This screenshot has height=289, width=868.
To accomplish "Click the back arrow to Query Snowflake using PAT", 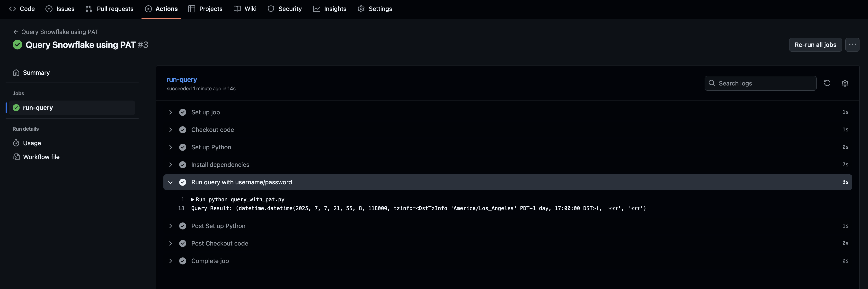I will coord(16,32).
